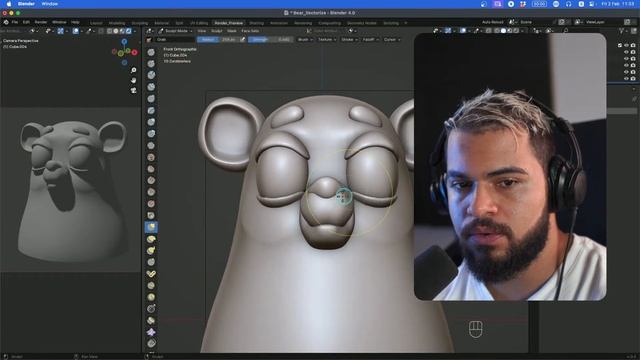Open the Stroke dropdown
Viewport: 640px width, 360px height.
coord(349,40)
